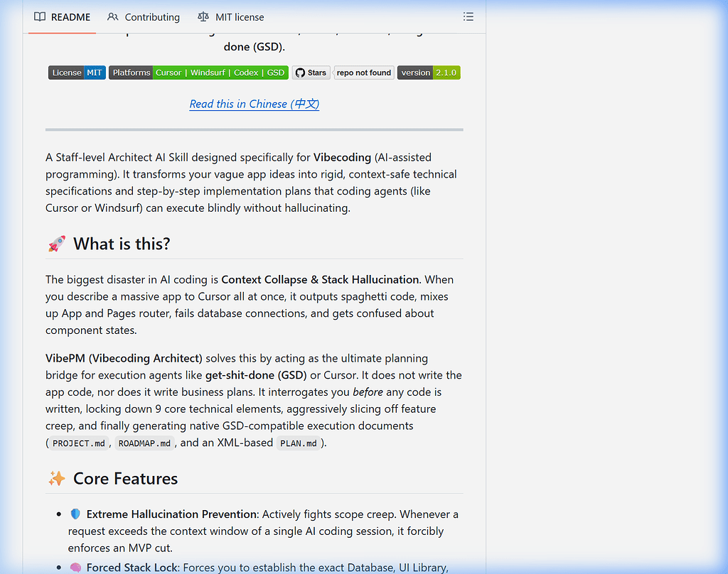Viewport: 728px width, 574px height.
Task: Click the 'PROJECT.md' inline code
Action: (79, 443)
